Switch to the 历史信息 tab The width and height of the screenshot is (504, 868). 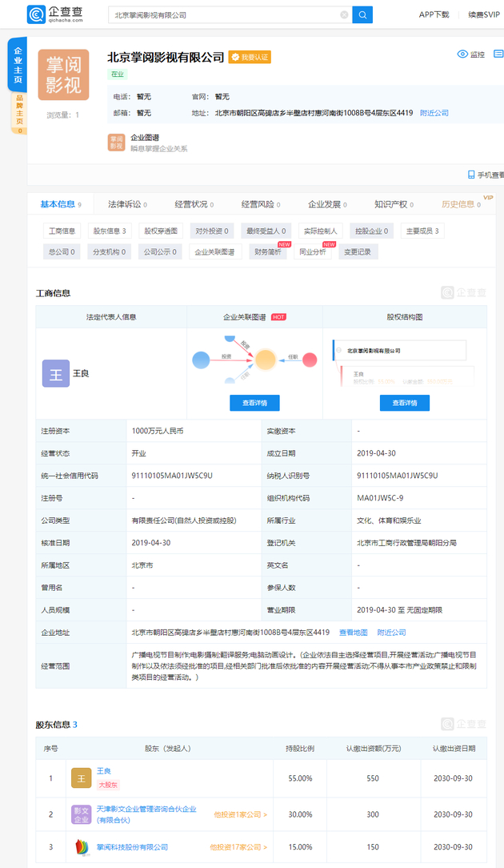click(x=461, y=204)
